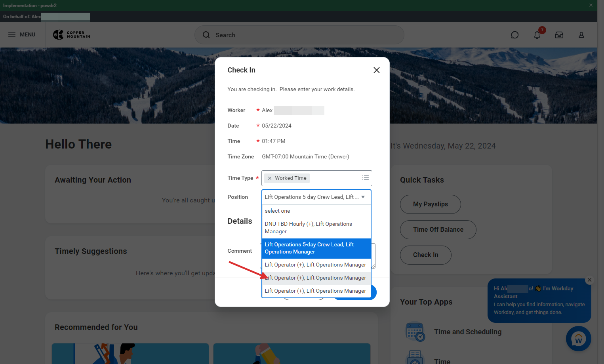
Task: Click the Time Type input field
Action: click(x=317, y=178)
